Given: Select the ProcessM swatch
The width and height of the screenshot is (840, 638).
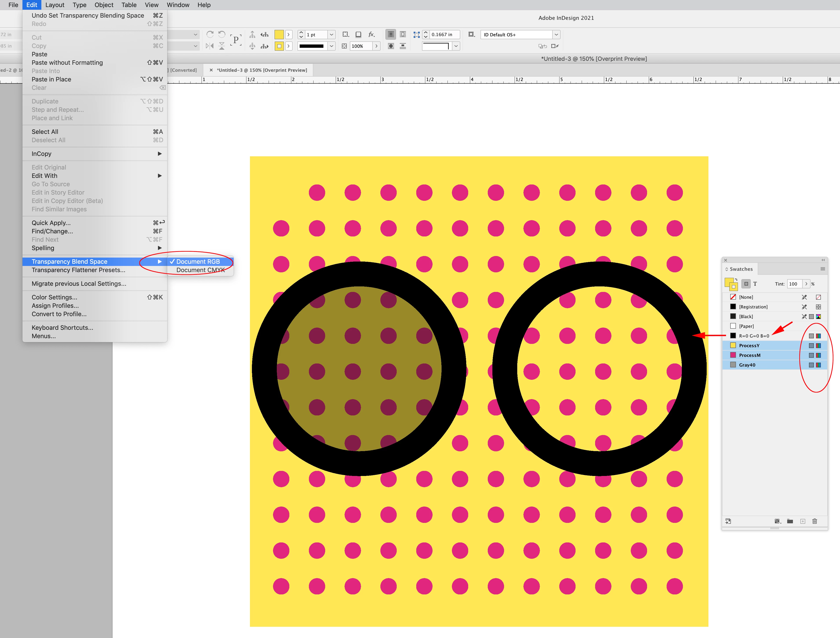Looking at the screenshot, I should [x=750, y=355].
